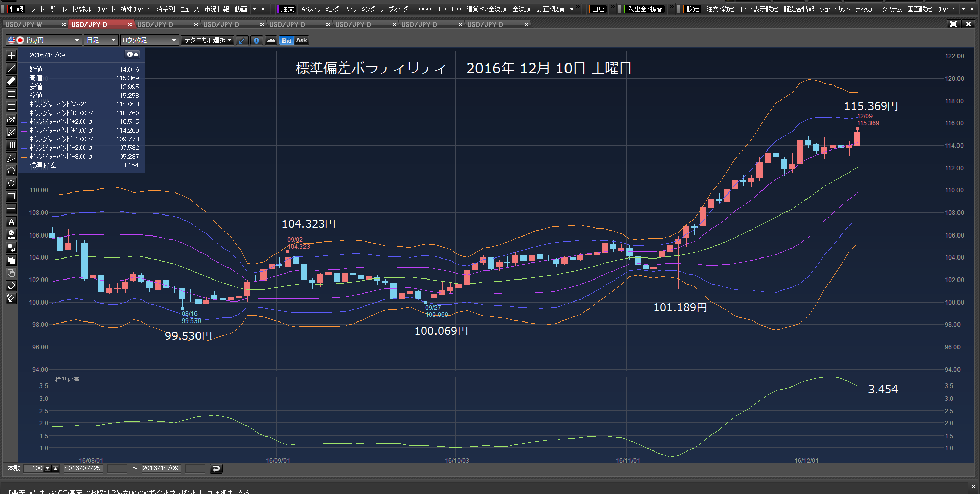The height and width of the screenshot is (494, 980).
Task: Open the 入出金・振替 section
Action: pos(645,9)
